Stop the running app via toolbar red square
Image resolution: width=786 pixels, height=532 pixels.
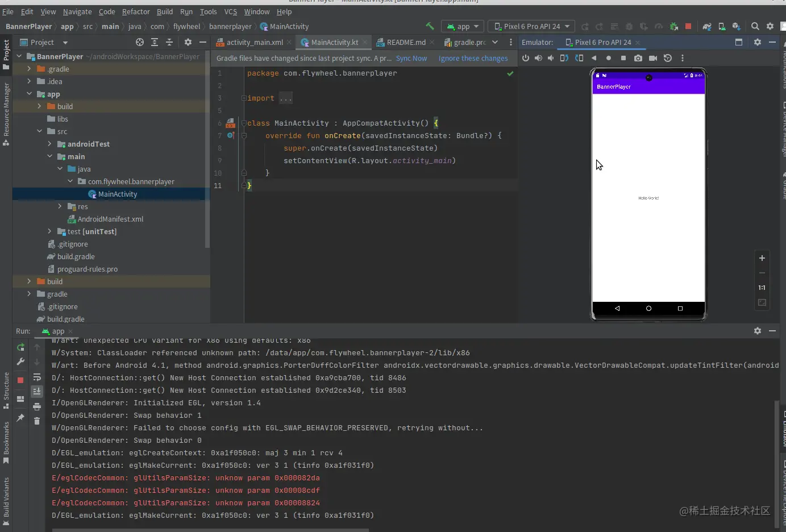click(688, 26)
